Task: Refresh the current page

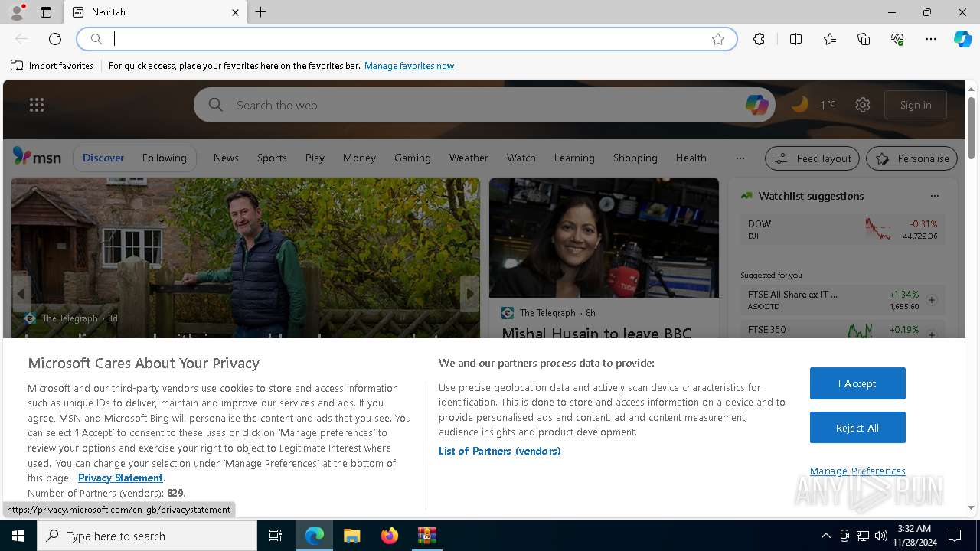Action: 55,39
